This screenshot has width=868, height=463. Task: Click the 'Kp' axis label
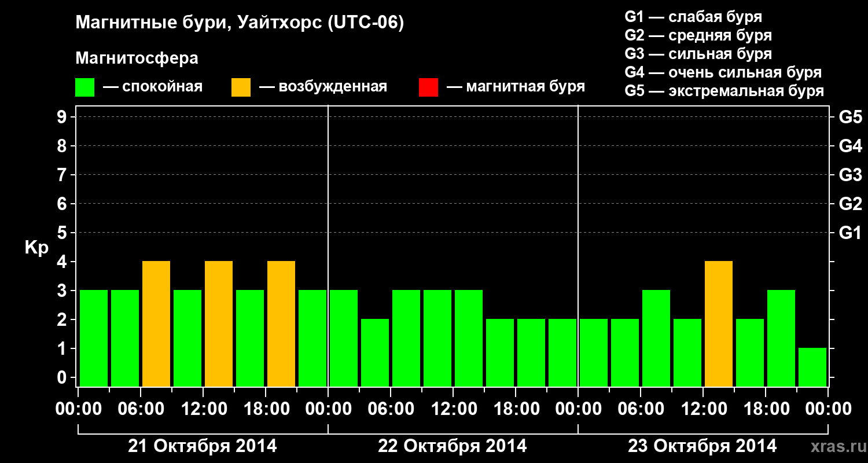36,248
